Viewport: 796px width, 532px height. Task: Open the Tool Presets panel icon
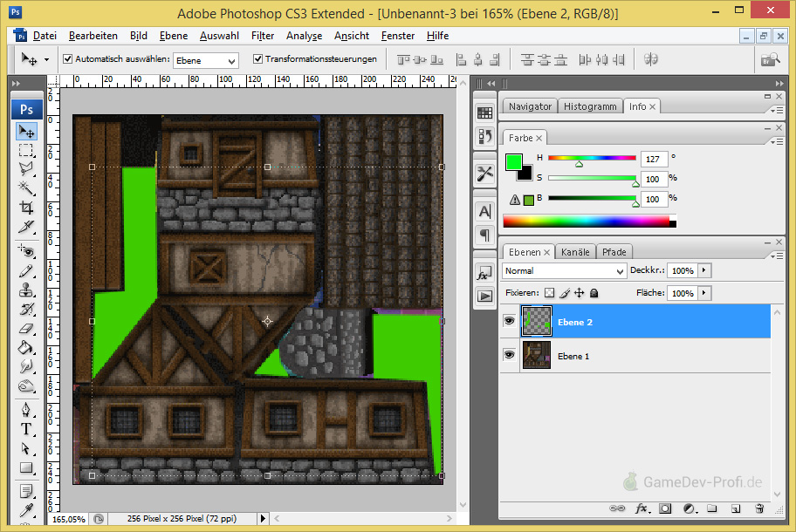tap(484, 174)
